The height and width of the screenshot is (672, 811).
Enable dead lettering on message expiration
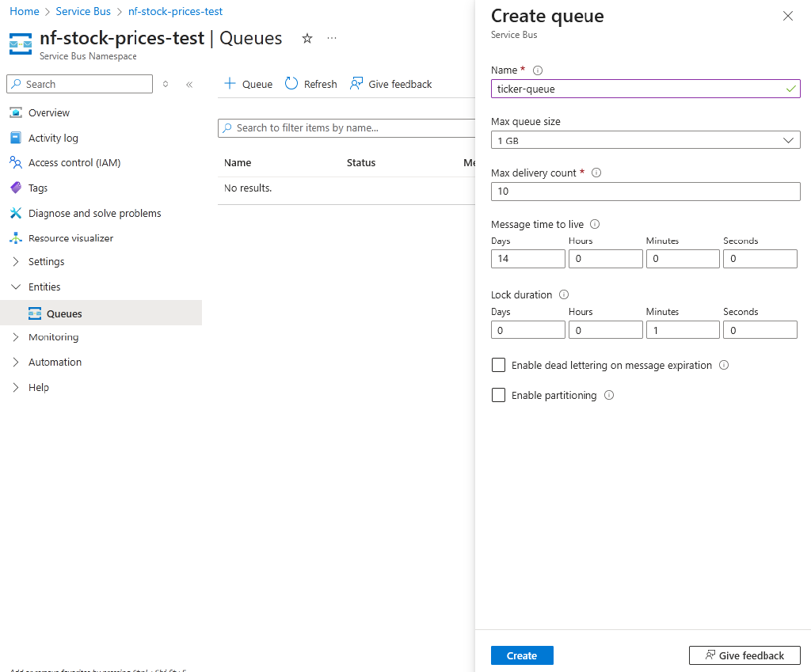point(498,365)
